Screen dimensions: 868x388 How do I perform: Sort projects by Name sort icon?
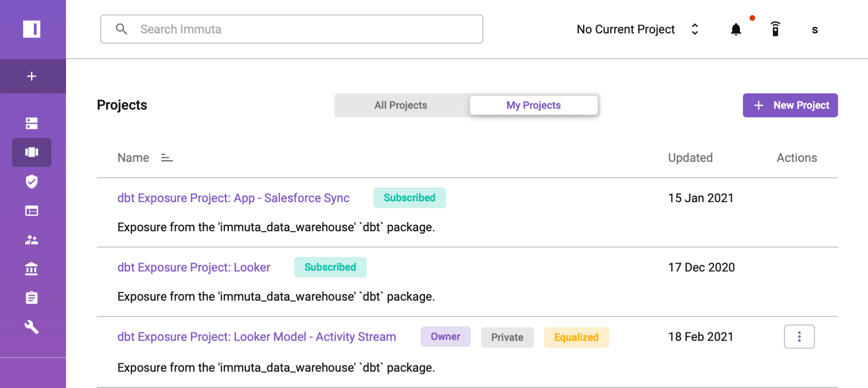(167, 158)
